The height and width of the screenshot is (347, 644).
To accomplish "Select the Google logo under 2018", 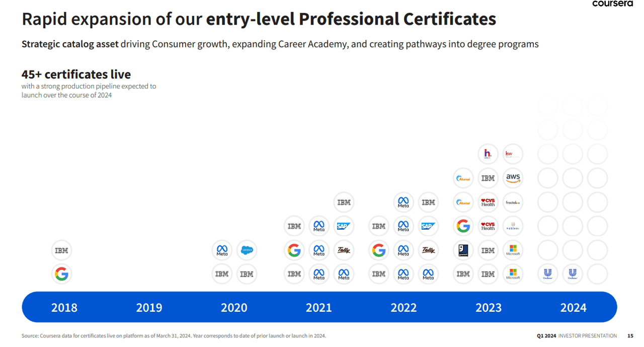I will [61, 274].
